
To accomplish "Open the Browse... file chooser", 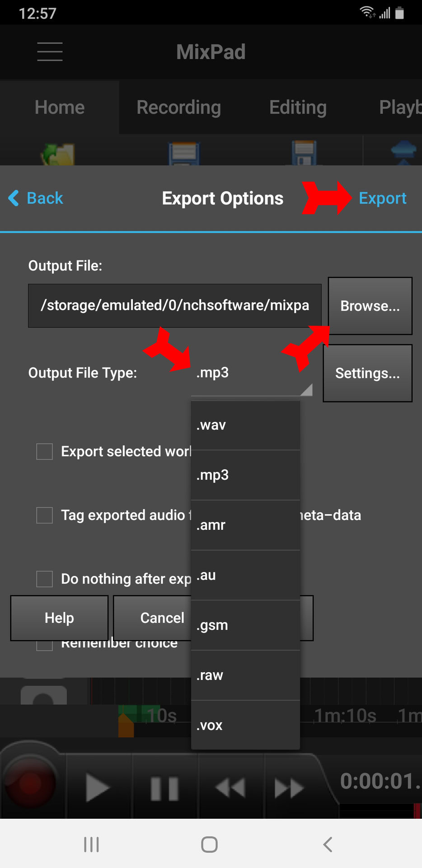I will click(370, 306).
